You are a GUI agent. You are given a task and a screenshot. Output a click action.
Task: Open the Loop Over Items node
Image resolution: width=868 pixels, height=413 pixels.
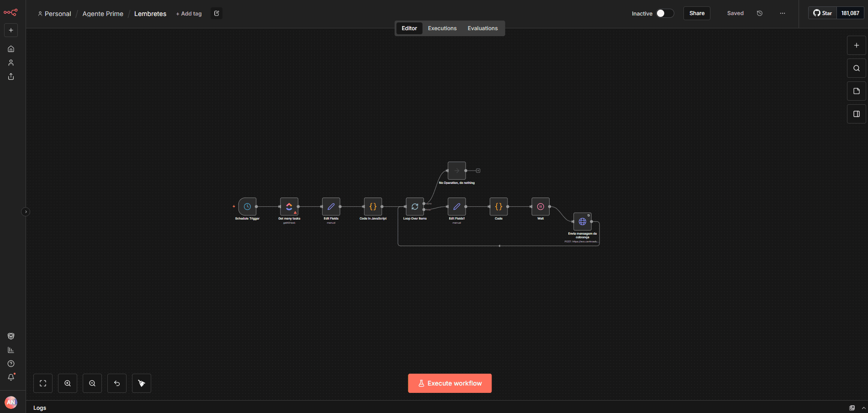[x=414, y=207]
